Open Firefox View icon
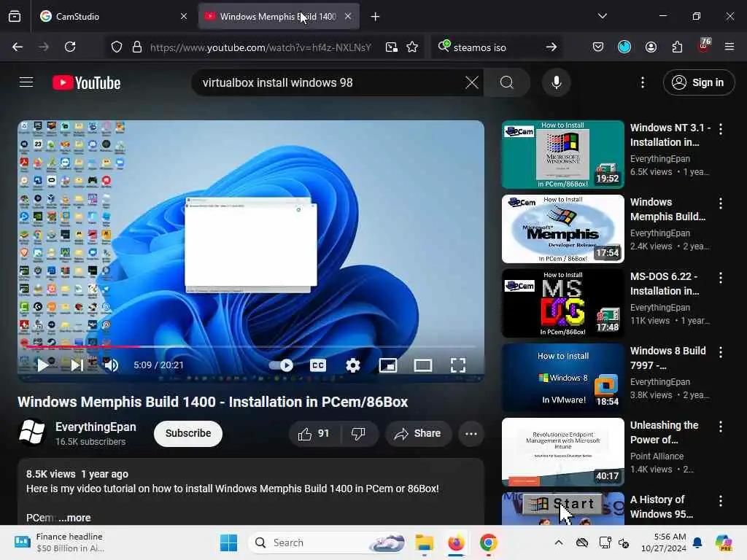Viewport: 747px width, 560px height. pos(15,16)
